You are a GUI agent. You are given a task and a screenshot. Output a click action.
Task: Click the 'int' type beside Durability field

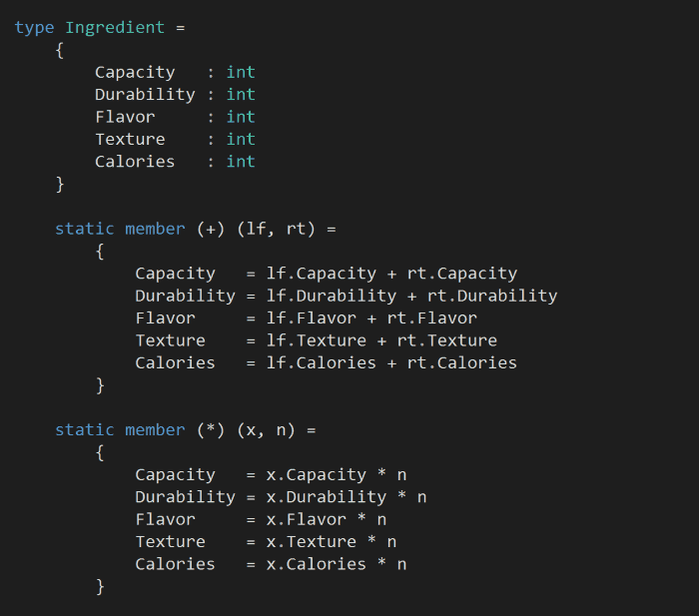[x=241, y=94]
